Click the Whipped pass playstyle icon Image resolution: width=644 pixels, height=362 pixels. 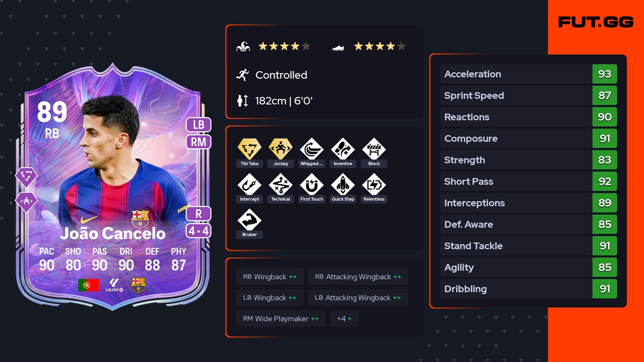click(x=312, y=149)
